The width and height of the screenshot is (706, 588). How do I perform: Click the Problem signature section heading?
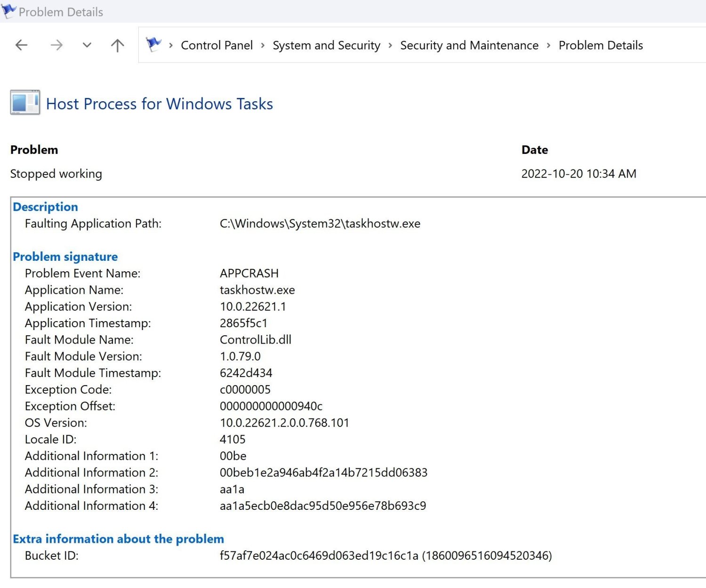pos(65,257)
